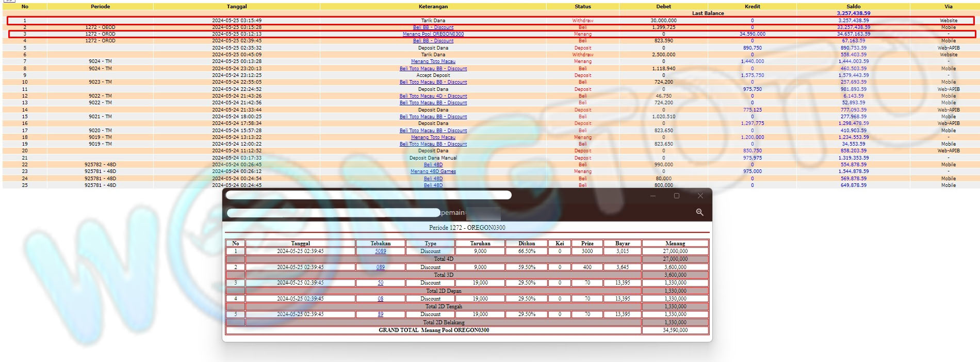Open Beli BB - Discount link in row 2
Viewport: 980px width, 362px height.
(x=433, y=27)
